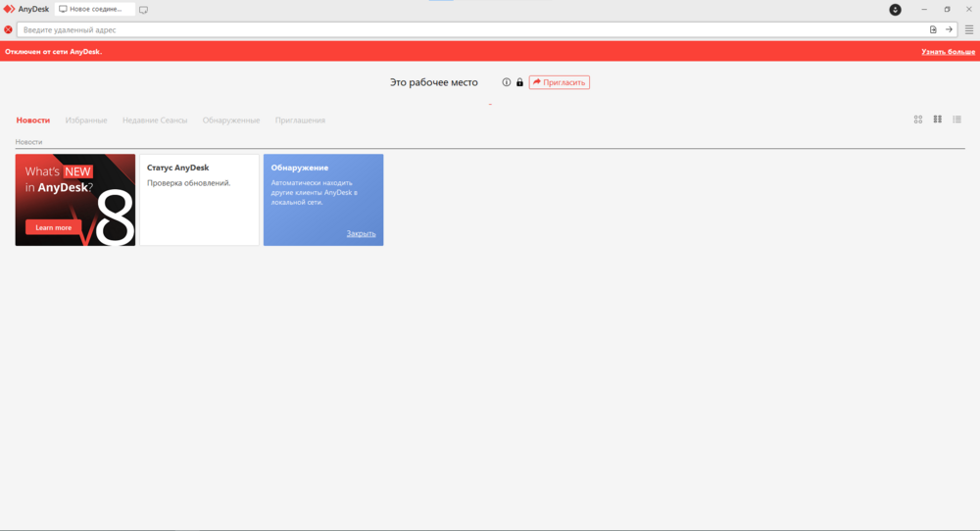This screenshot has height=531, width=980.
Task: Switch to Избранные tab
Action: (x=86, y=120)
